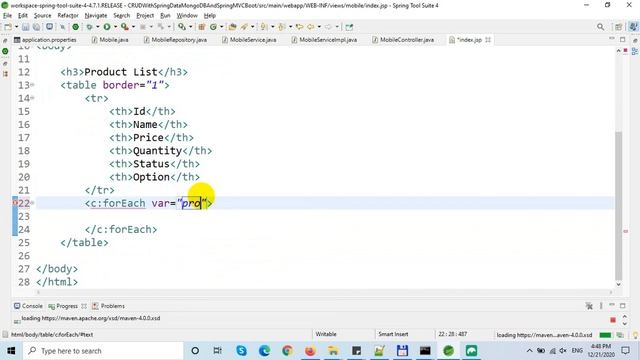Image resolution: width=640 pixels, height=360 pixels.
Task: Click the toolbar Search (flashlight) icon
Action: pyautogui.click(x=182, y=27)
